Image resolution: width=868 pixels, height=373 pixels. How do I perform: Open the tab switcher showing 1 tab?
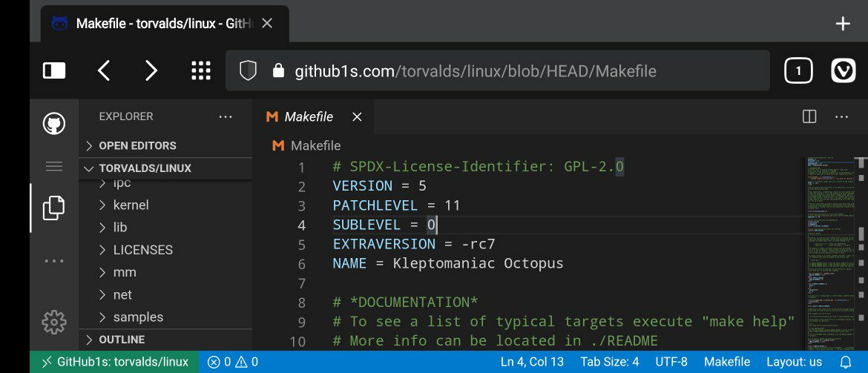coord(798,71)
